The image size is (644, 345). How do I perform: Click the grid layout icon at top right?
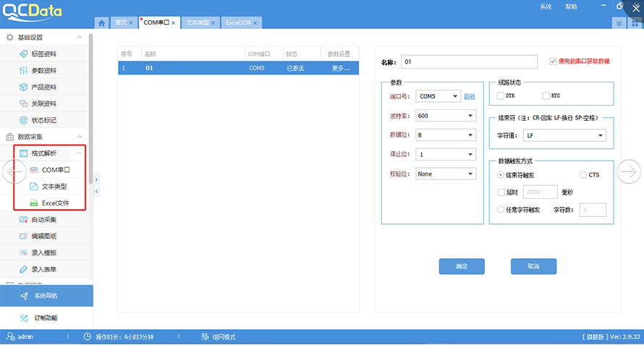635,22
